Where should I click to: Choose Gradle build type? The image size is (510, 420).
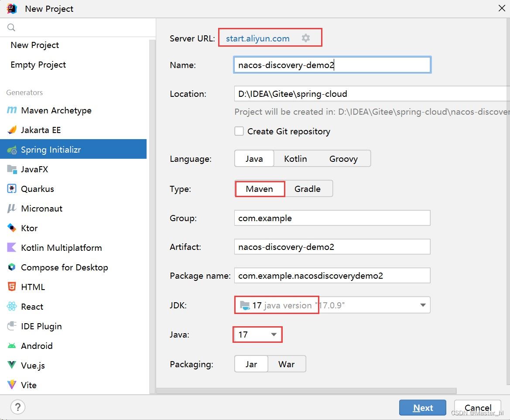(x=307, y=189)
